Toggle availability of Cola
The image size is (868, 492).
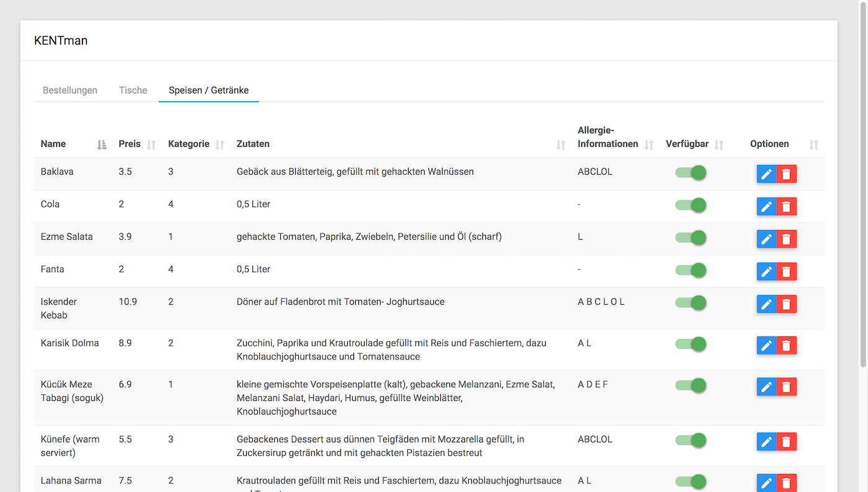[691, 204]
